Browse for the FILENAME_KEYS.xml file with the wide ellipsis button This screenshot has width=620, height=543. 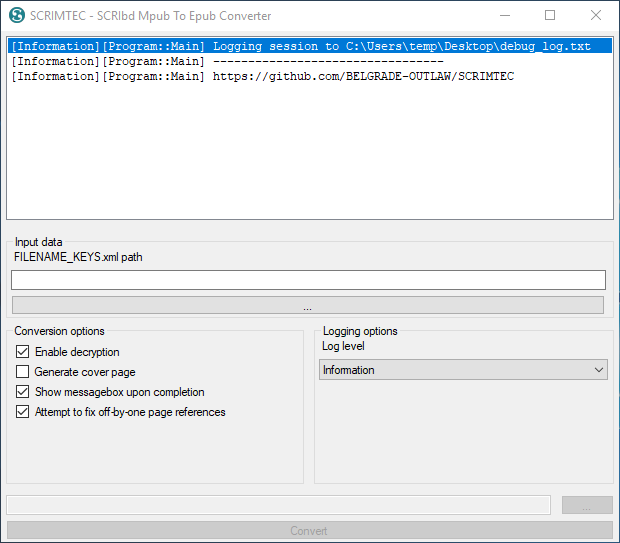click(x=308, y=305)
